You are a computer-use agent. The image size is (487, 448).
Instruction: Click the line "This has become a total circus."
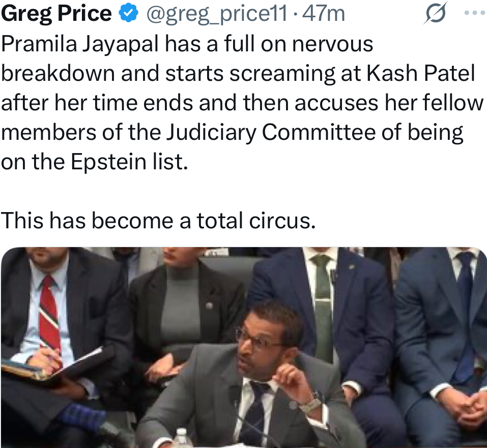coord(158,220)
